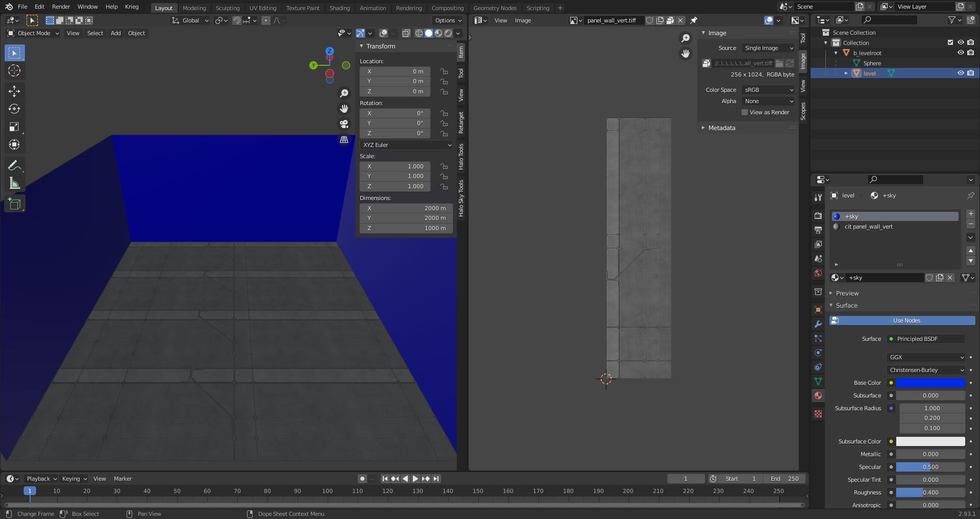This screenshot has width=980, height=519.
Task: Open the viewport Add menu
Action: click(116, 33)
